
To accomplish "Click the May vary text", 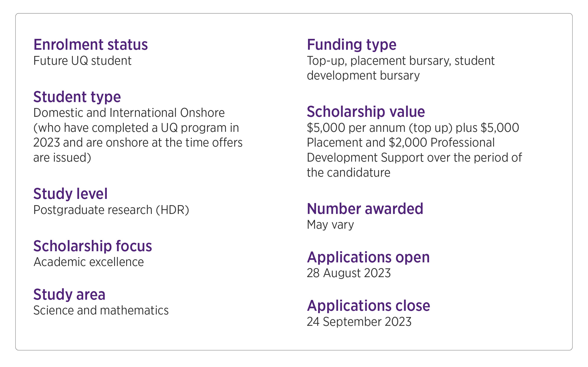I will (330, 225).
